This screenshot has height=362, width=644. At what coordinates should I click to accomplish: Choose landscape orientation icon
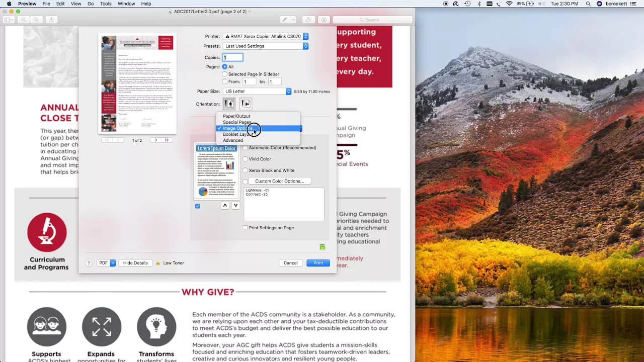click(x=246, y=104)
